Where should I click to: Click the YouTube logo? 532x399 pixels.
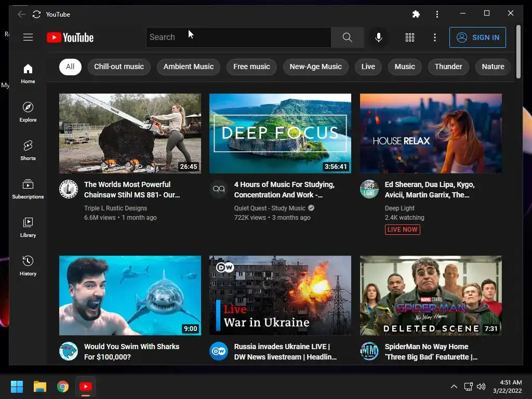coord(70,37)
